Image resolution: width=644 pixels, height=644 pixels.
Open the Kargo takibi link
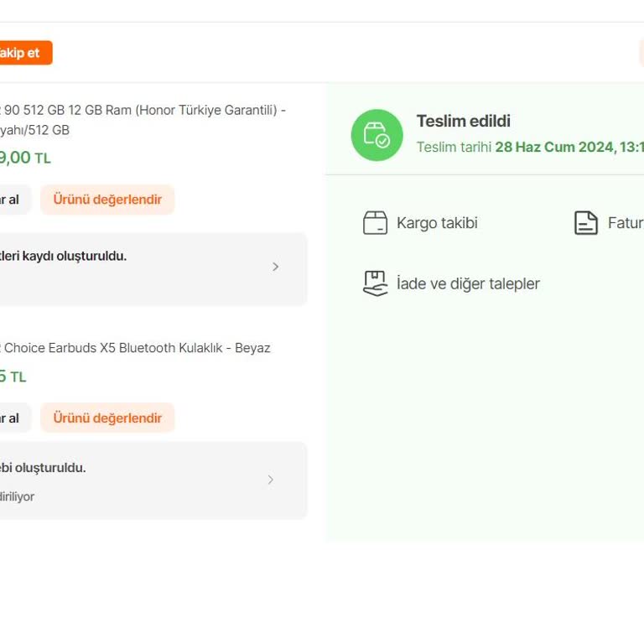[436, 223]
